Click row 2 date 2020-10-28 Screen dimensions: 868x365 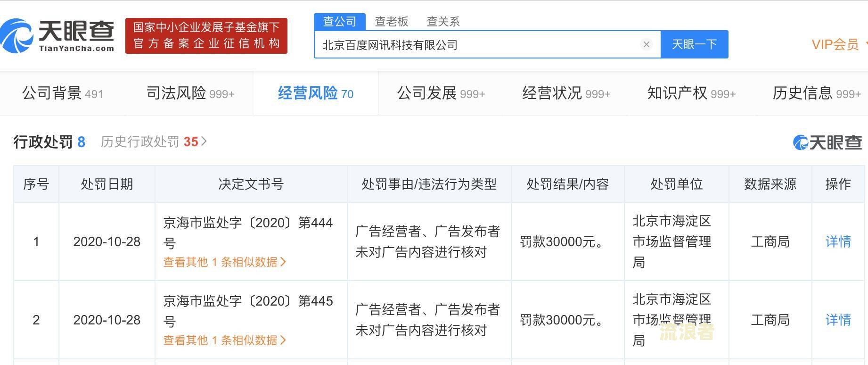[107, 320]
